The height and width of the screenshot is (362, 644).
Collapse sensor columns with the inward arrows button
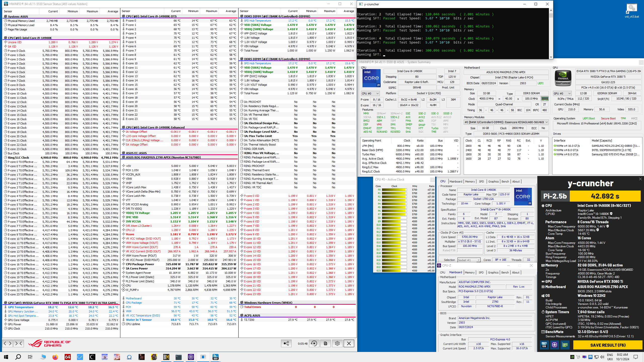coord(19,343)
